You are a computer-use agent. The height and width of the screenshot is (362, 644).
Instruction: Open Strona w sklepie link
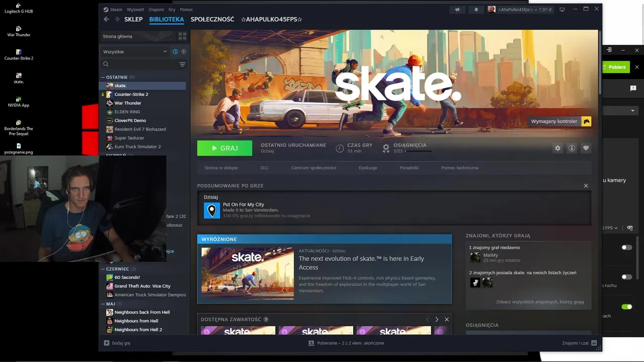click(x=221, y=167)
